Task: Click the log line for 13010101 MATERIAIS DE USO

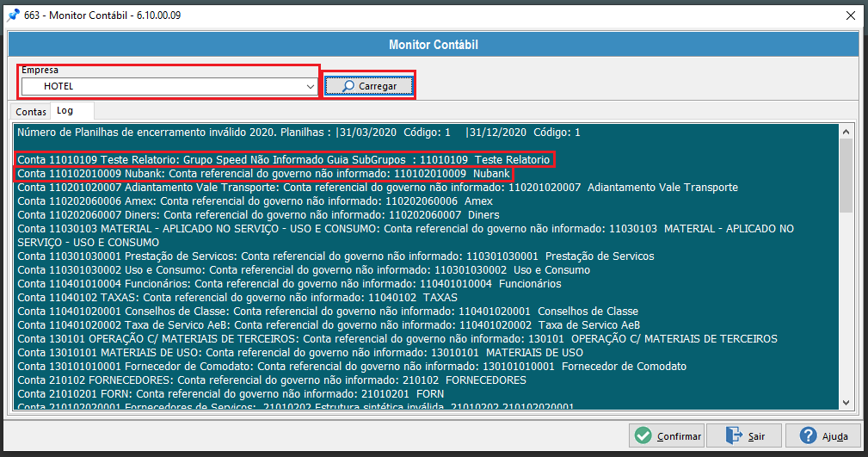Action: pos(300,352)
